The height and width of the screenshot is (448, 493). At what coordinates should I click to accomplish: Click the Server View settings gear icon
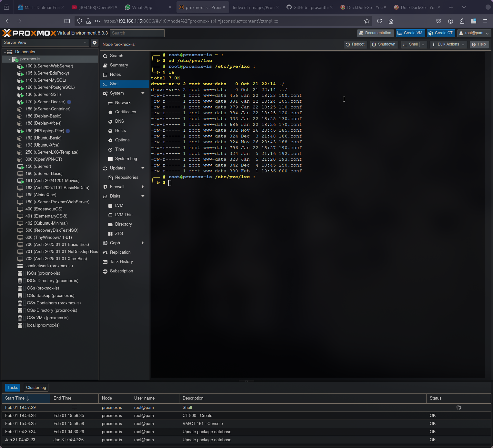point(94,43)
